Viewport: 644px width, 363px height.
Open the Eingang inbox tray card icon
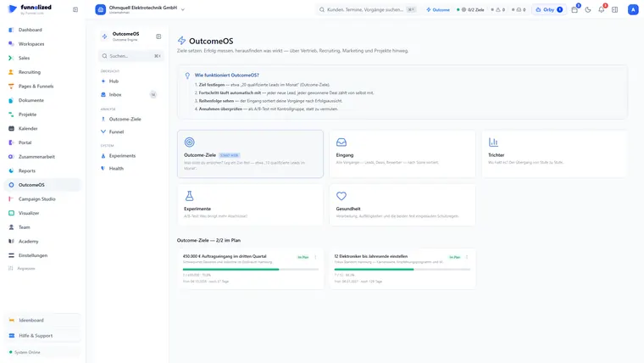[341, 142]
